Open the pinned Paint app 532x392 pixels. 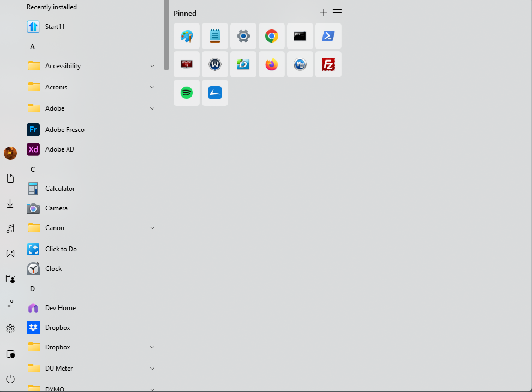187,36
